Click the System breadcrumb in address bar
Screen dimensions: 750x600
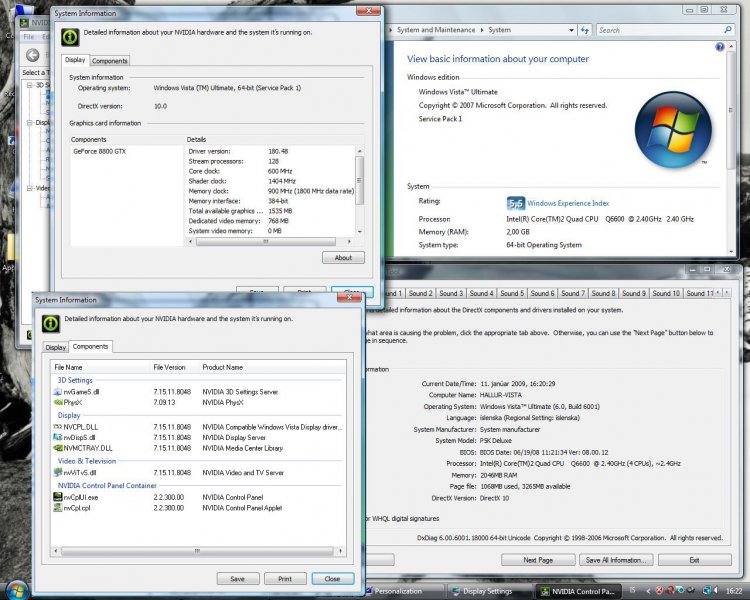pos(499,30)
